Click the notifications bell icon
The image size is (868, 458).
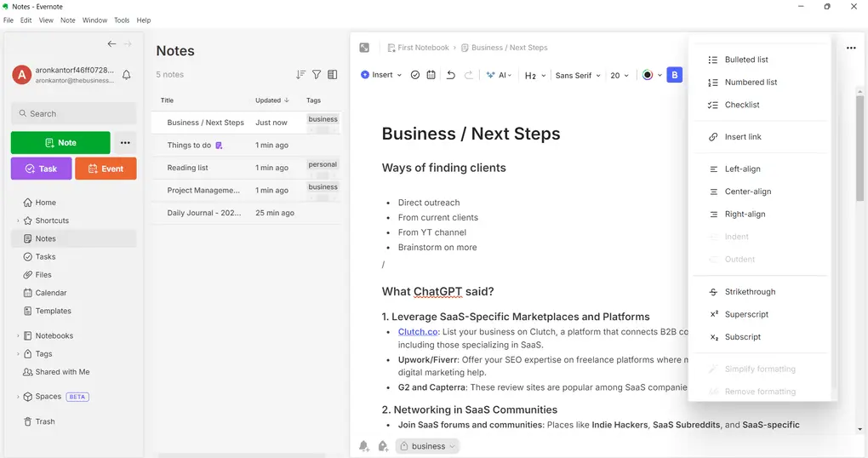point(127,75)
